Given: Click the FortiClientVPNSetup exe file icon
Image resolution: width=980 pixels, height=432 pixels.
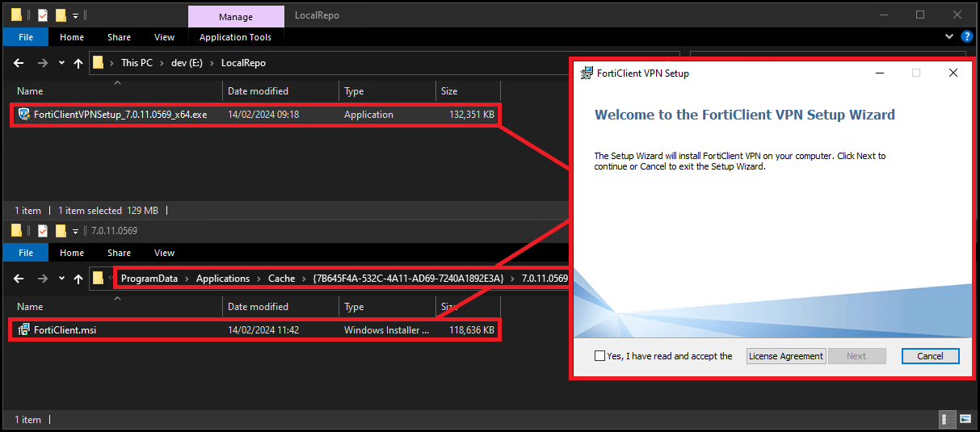Looking at the screenshot, I should tap(23, 114).
